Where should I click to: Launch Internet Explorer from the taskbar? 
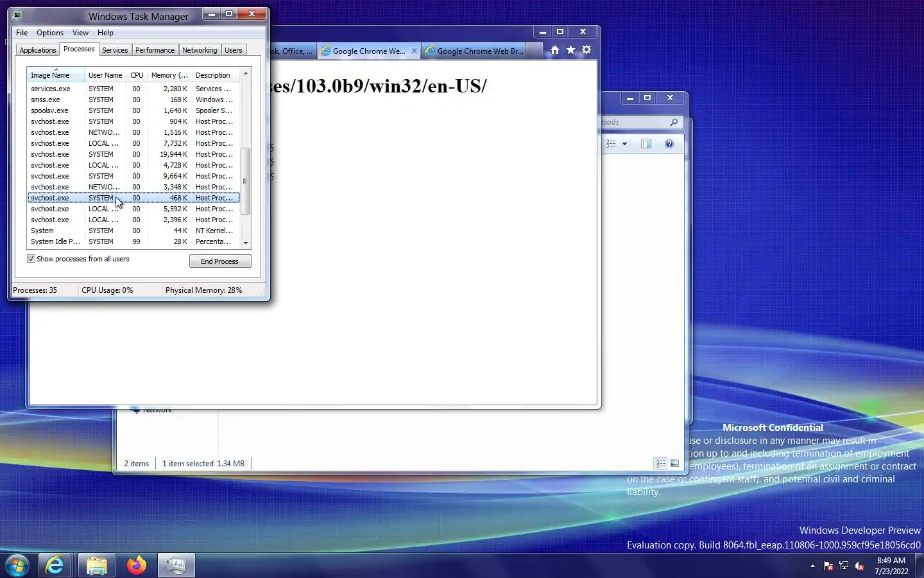(x=55, y=565)
